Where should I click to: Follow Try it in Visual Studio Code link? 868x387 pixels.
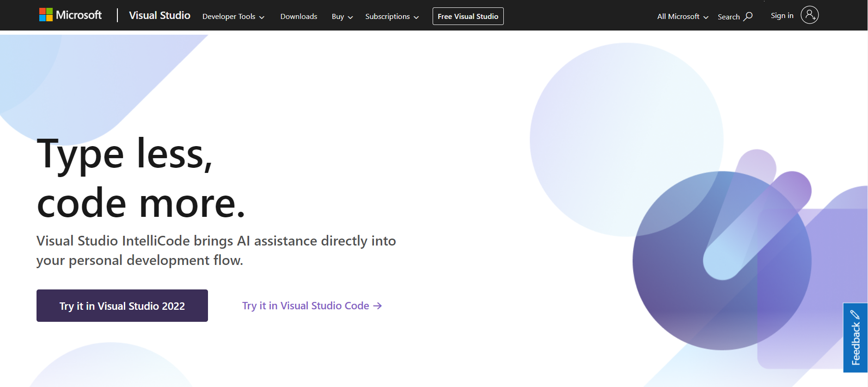[306, 306]
